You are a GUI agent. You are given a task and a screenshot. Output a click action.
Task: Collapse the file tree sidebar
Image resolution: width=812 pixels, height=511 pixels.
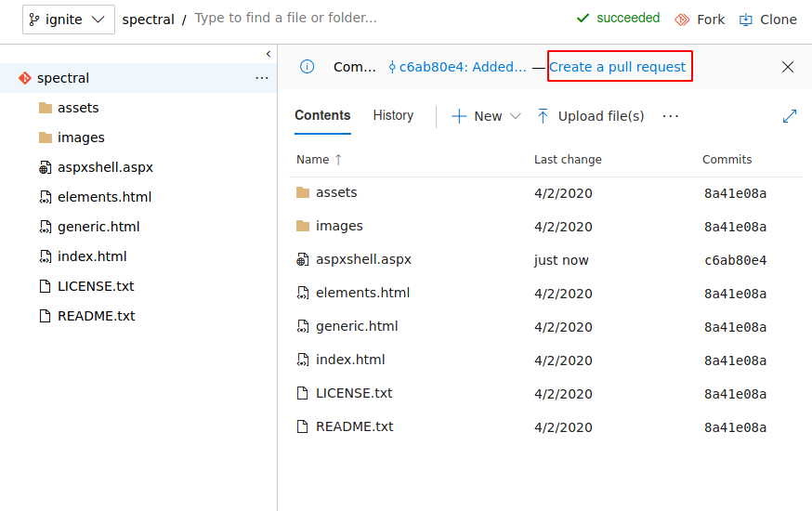point(268,54)
